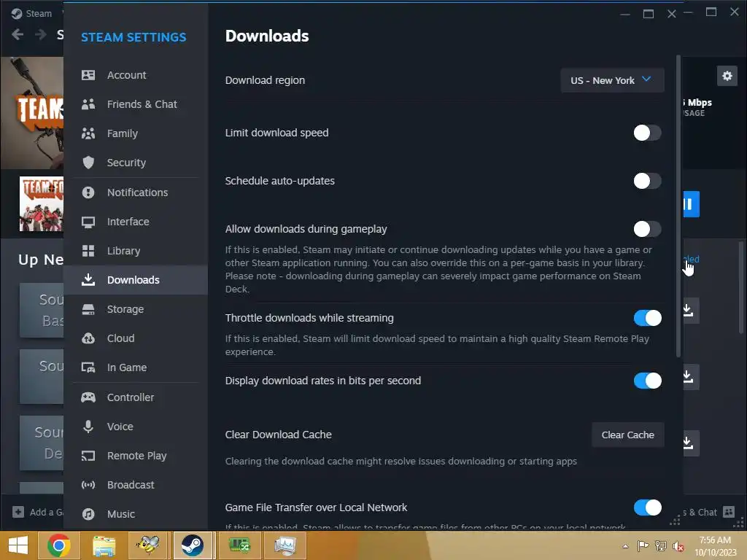
Task: Open Remote Play settings
Action: coord(136,456)
